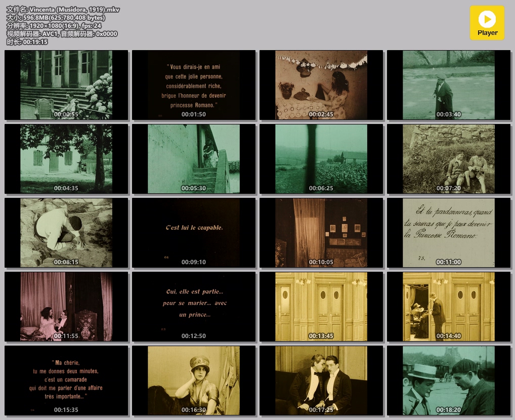Viewport: 515px width, 420px height.
Task: Click the 'Ma chérie' intertitle thumbnail
Action: coord(67,381)
